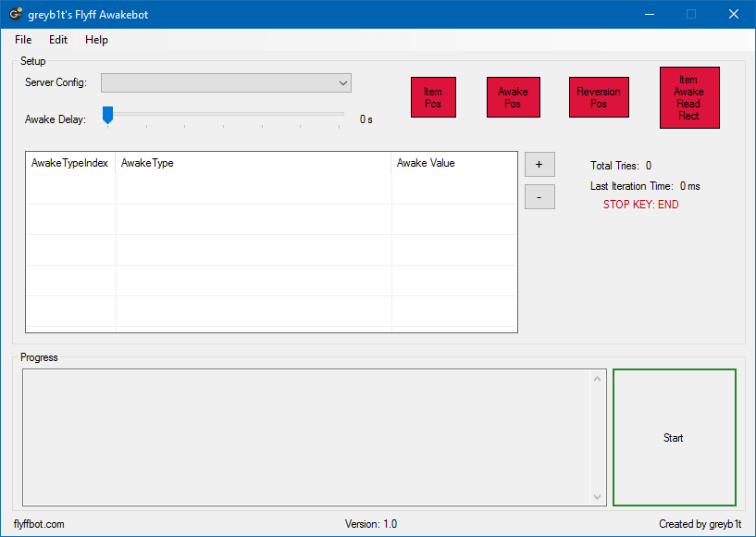Click the Item Awake Read Rect button
This screenshot has height=537, width=756.
click(x=689, y=97)
